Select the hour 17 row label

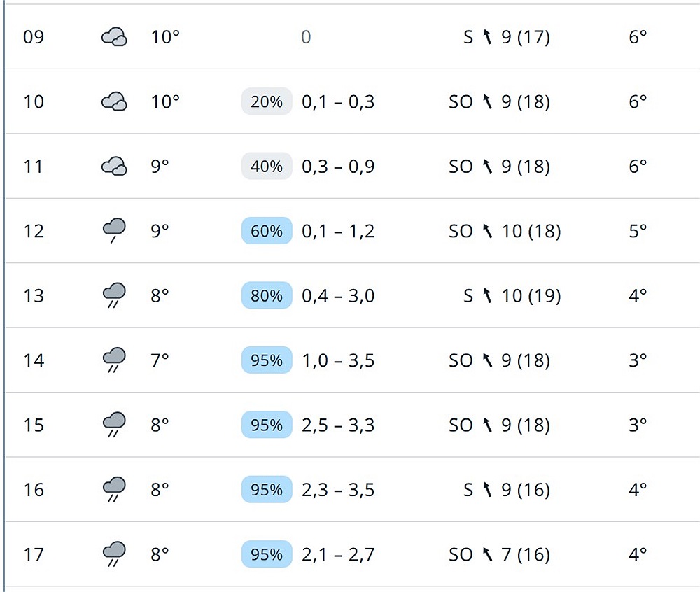click(x=34, y=555)
